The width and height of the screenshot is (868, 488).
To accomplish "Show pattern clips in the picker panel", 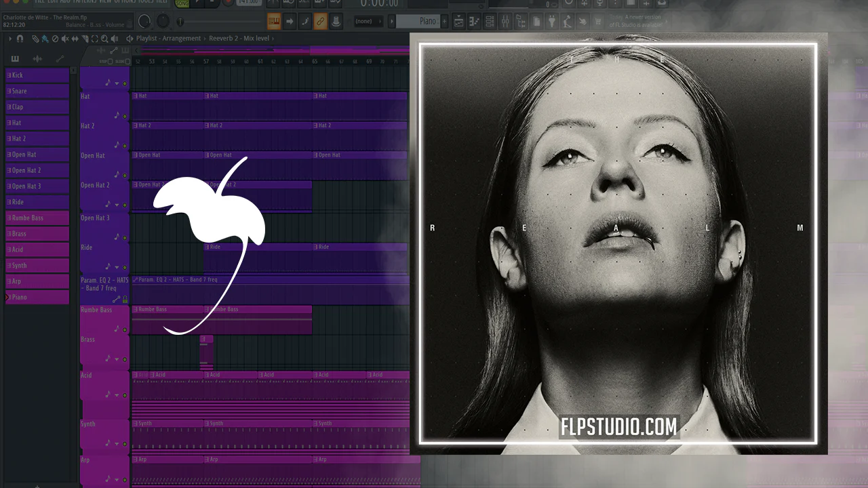I will [x=15, y=59].
